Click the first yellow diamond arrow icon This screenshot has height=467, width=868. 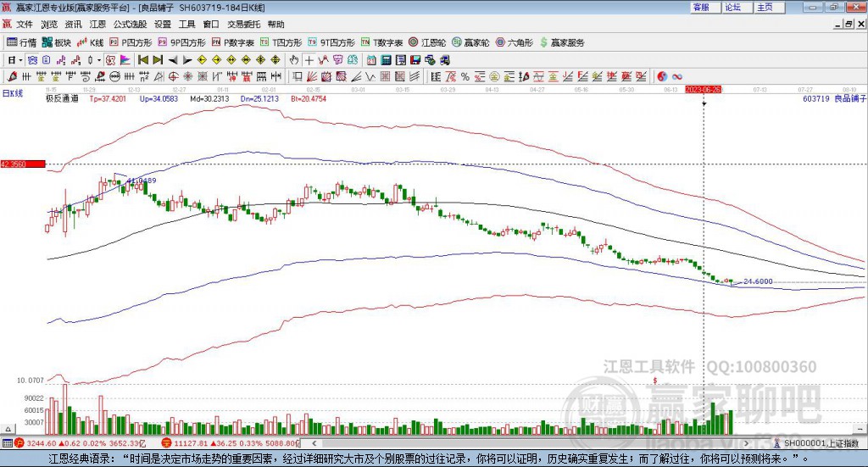(202, 60)
